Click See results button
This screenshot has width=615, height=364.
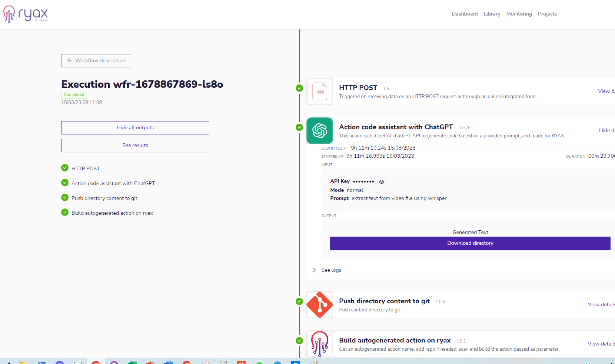(135, 146)
